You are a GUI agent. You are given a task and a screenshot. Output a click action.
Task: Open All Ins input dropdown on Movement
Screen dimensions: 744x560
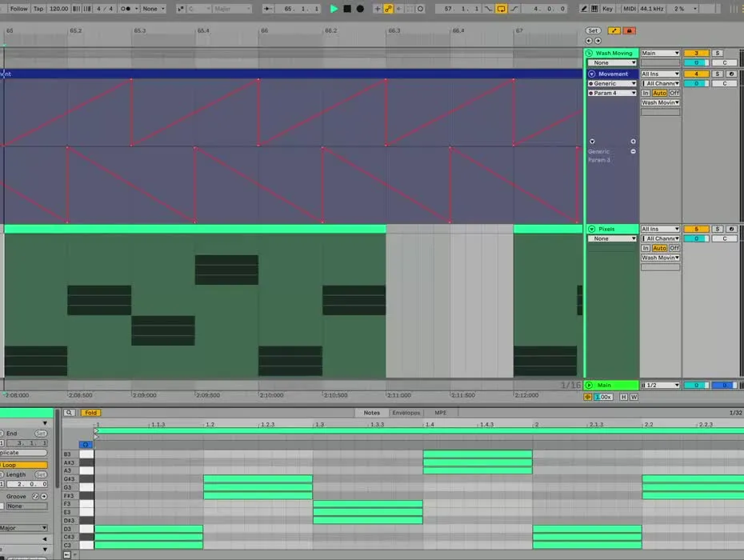tap(660, 74)
